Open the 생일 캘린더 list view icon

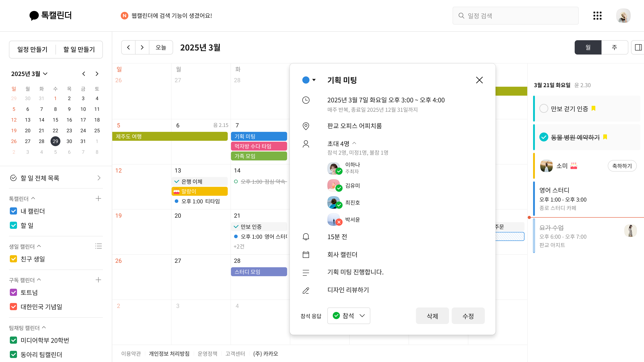98,246
